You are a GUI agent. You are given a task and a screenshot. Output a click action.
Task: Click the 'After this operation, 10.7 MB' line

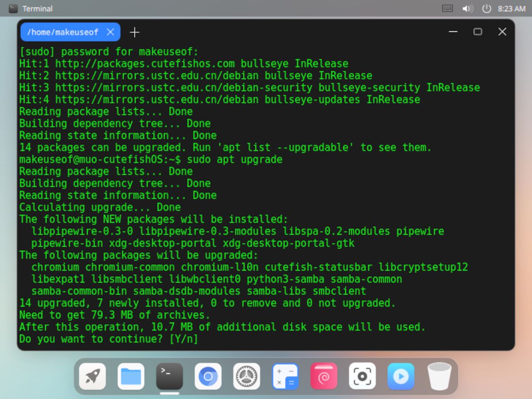pyautogui.click(x=222, y=327)
